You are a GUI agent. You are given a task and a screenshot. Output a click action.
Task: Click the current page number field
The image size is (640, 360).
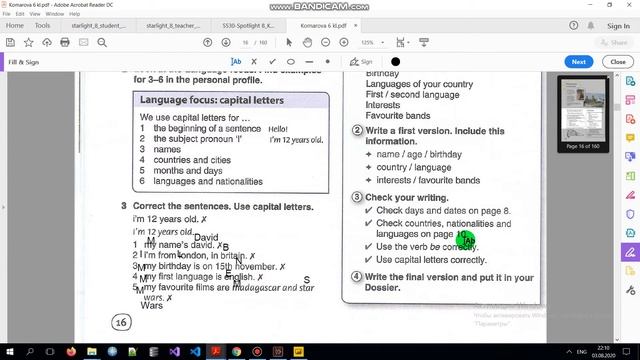click(x=245, y=42)
